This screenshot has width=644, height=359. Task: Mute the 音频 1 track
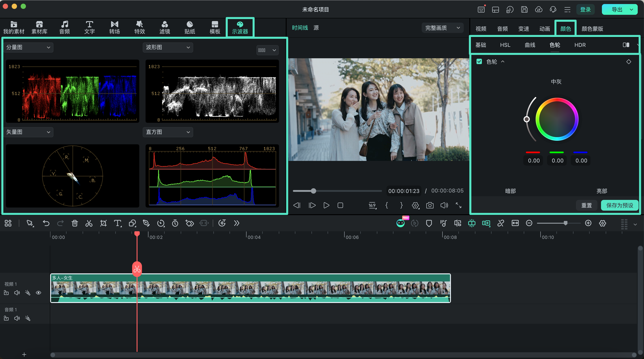[17, 318]
